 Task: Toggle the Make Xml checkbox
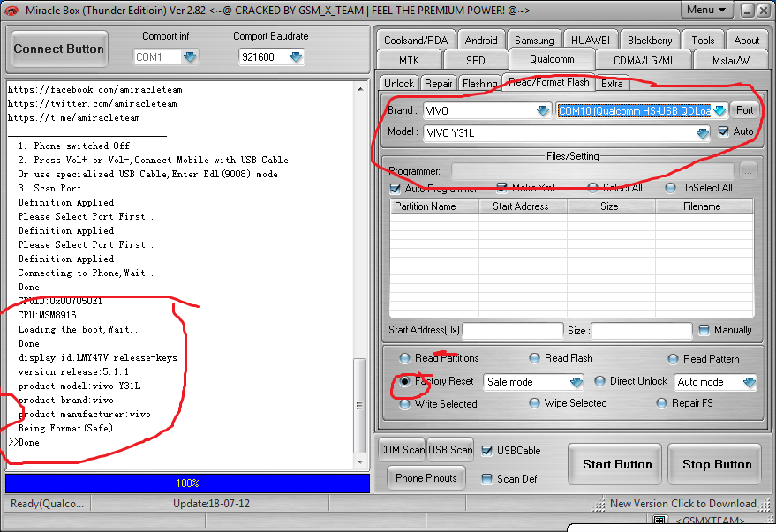click(x=501, y=187)
